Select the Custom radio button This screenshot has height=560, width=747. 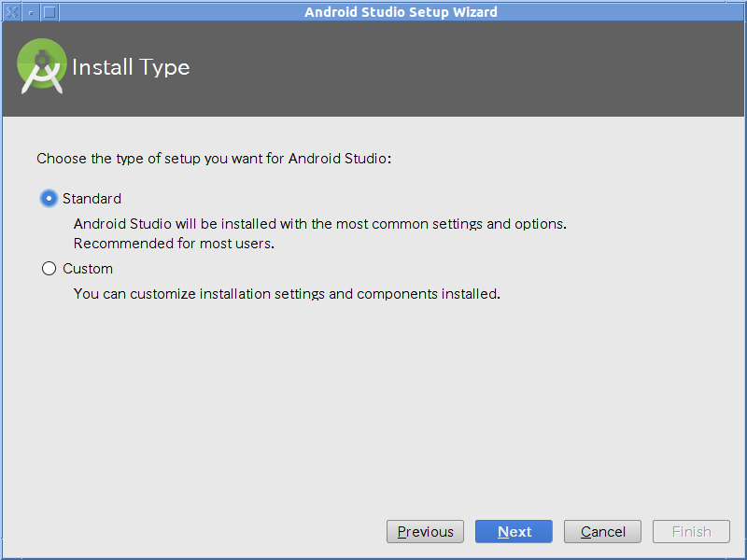(49, 269)
